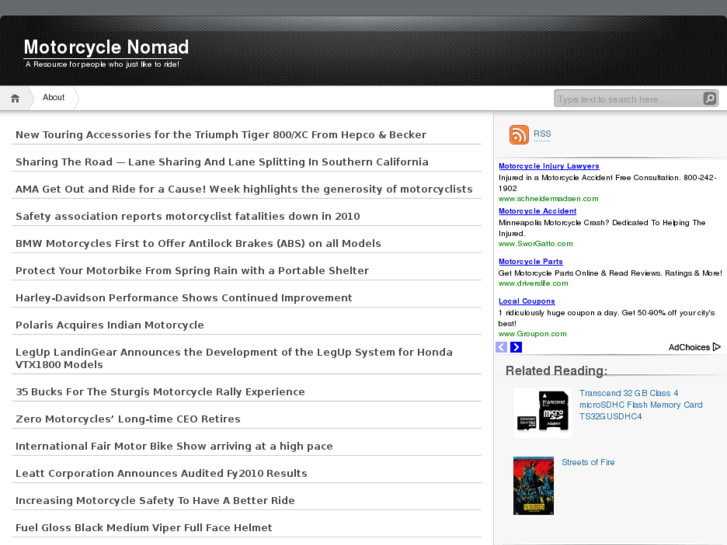Open the About menu item
727x545 pixels.
53,97
